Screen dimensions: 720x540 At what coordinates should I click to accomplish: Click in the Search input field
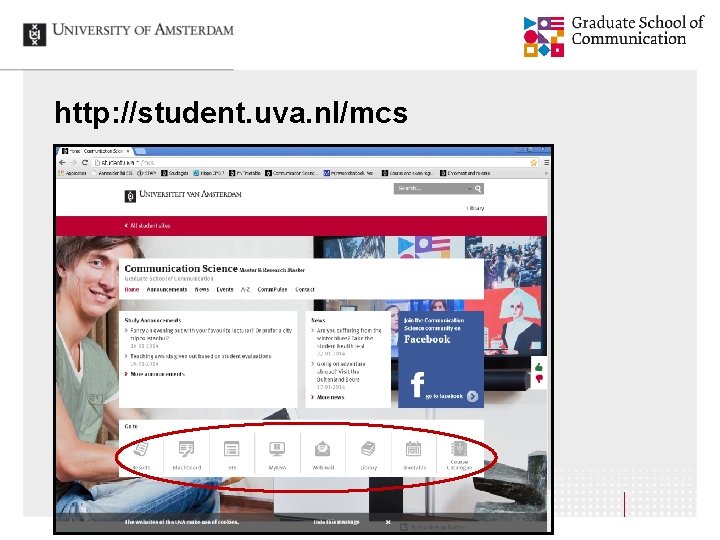tap(430, 189)
